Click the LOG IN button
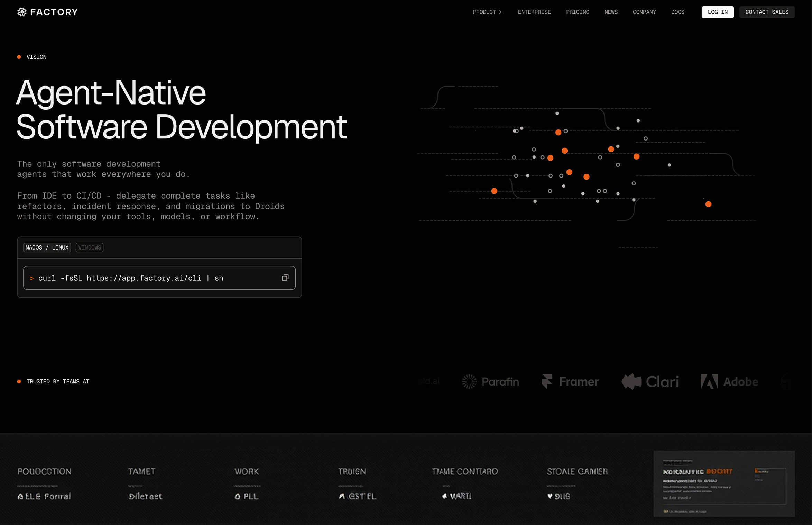Viewport: 812px width, 525px height. click(718, 12)
